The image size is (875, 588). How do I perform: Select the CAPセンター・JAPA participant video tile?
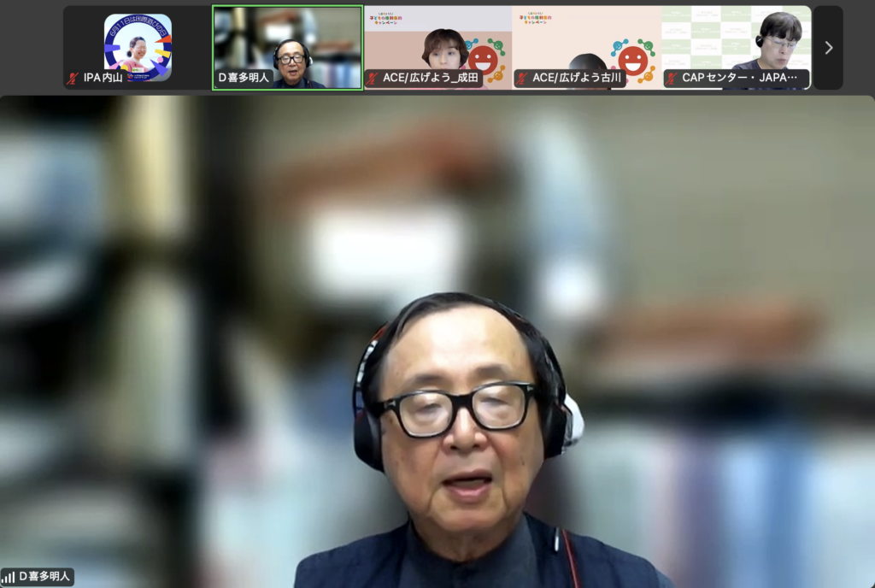click(737, 43)
